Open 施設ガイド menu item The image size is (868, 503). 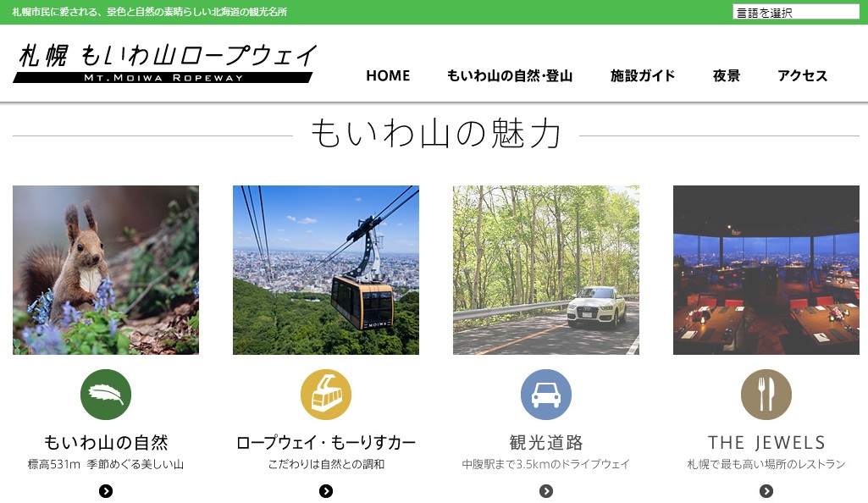pos(642,76)
